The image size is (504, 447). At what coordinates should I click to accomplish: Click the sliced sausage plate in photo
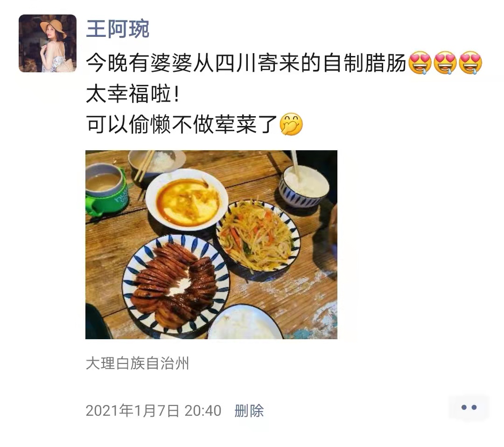pyautogui.click(x=176, y=285)
